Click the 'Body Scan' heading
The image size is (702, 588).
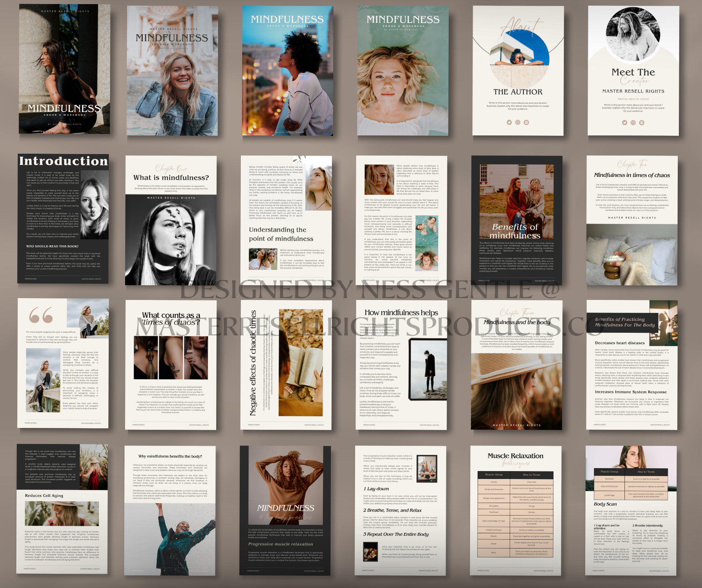(605, 504)
